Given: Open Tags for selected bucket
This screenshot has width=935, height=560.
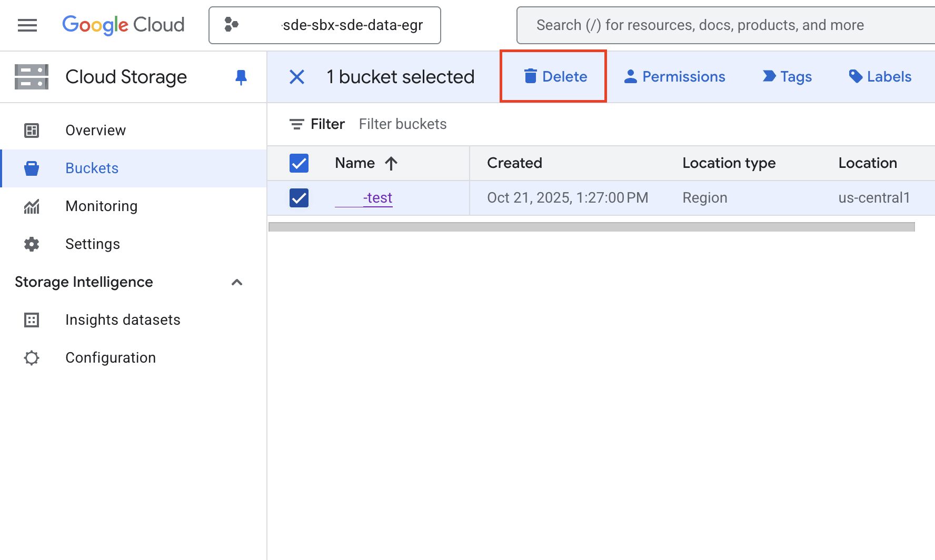Looking at the screenshot, I should 787,77.
